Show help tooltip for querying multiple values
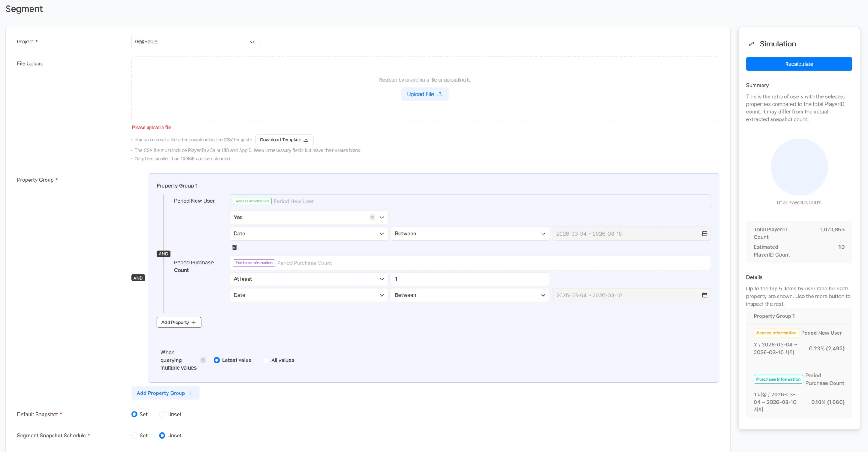868x452 pixels. click(203, 360)
